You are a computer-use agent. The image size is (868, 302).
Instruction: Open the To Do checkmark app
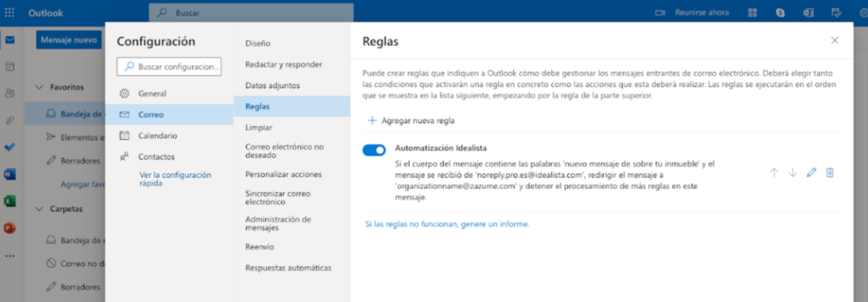[x=9, y=147]
